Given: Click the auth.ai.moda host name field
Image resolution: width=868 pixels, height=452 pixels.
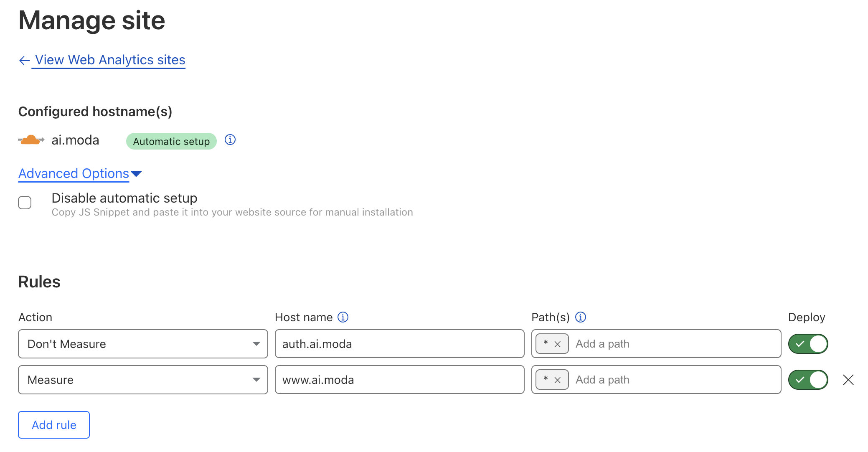Looking at the screenshot, I should coord(399,344).
